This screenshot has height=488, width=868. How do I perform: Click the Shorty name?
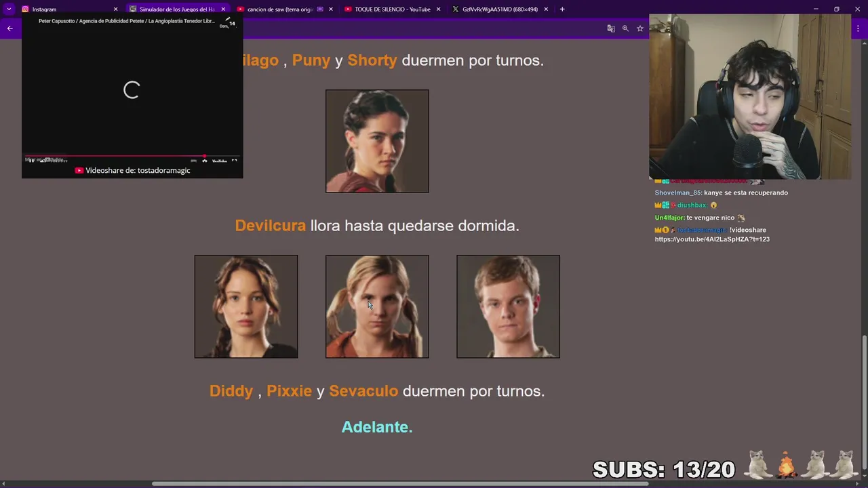tap(372, 60)
